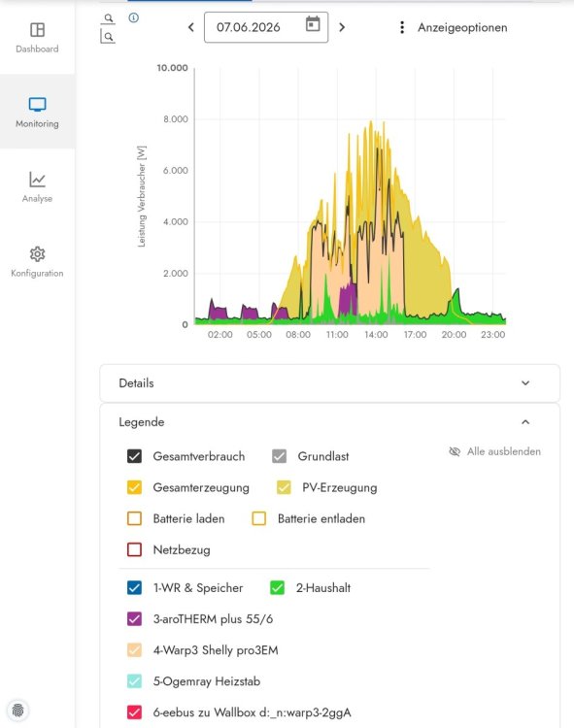Click the PV-Erzeugung legend label

coord(340,487)
